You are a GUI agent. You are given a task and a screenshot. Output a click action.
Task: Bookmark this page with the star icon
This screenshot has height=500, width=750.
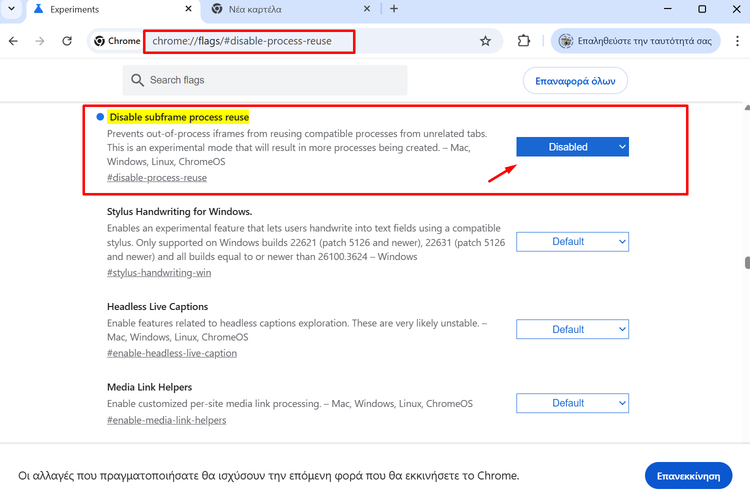coord(486,41)
